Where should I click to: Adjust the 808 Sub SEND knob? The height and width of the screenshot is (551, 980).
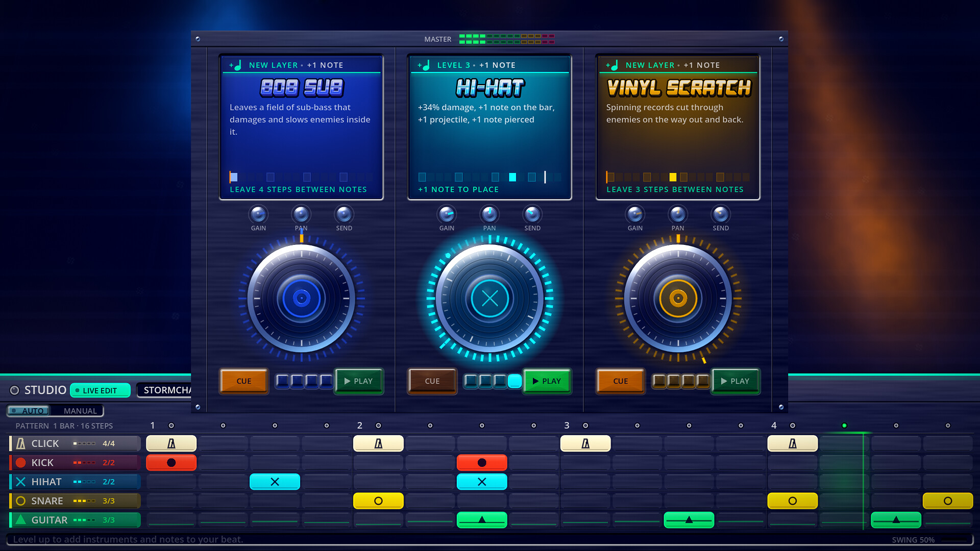tap(344, 214)
